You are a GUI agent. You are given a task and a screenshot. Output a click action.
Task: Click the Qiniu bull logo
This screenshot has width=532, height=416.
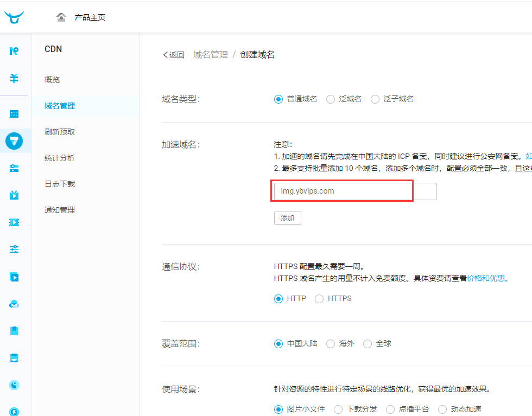14,17
